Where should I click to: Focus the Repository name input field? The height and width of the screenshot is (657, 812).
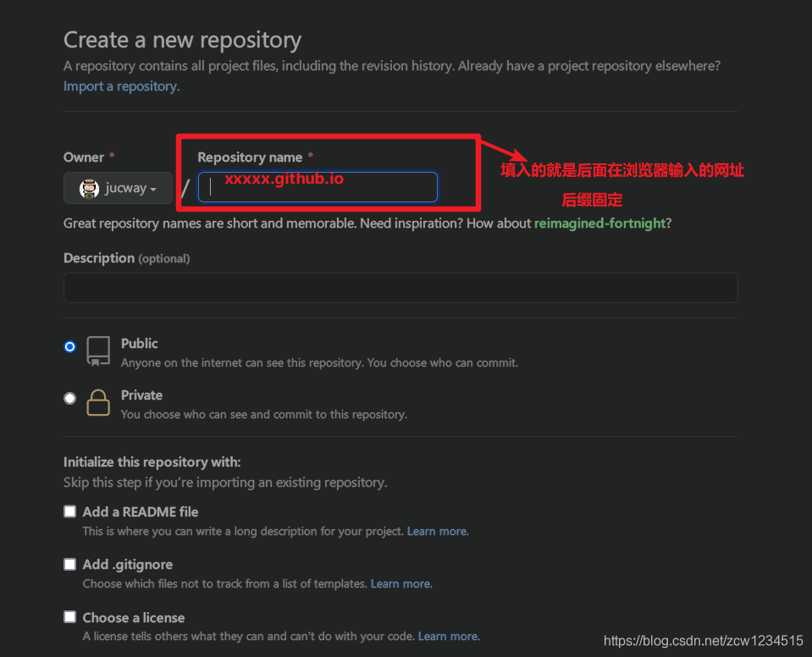pos(318,187)
